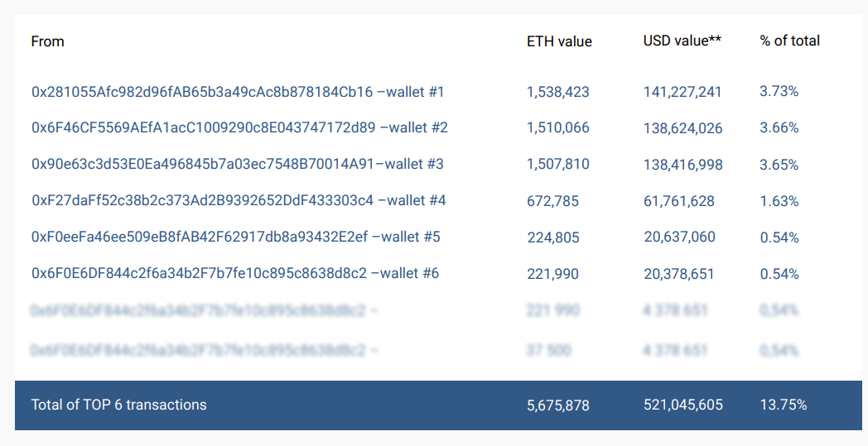Select USD value 20,637,060
This screenshot has width=868, height=446.
(680, 237)
